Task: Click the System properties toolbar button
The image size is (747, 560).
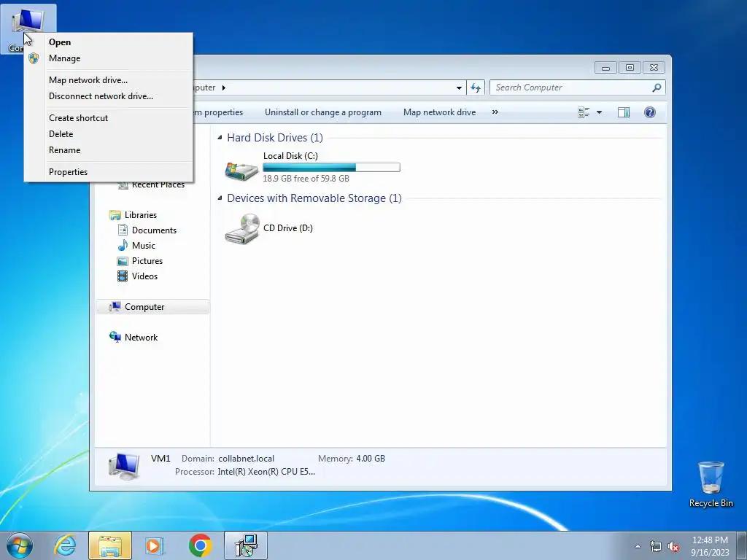Action: (x=220, y=112)
